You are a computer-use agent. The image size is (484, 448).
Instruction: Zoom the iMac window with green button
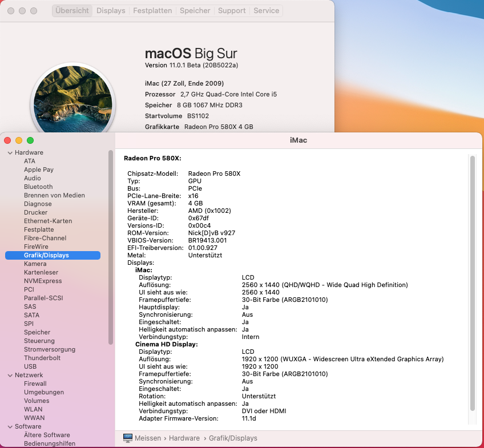(30, 141)
